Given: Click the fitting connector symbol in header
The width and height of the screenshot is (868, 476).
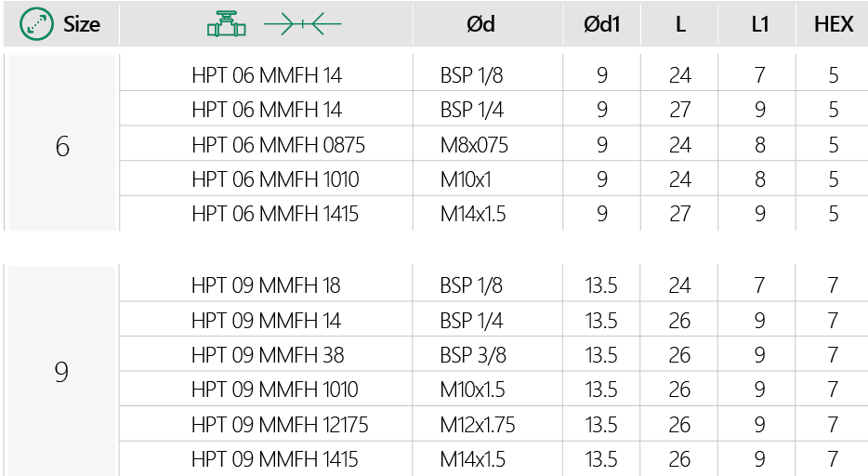Looking at the screenshot, I should 302,24.
